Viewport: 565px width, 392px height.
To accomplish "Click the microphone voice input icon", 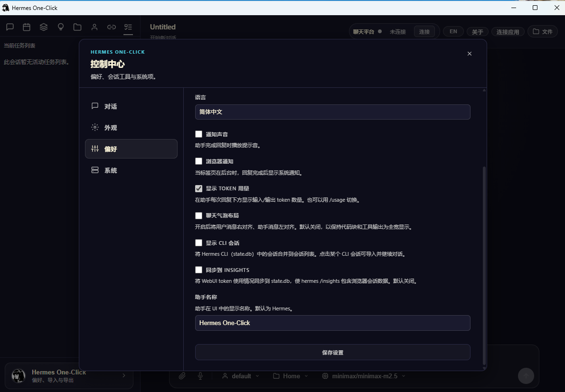I will pyautogui.click(x=200, y=376).
